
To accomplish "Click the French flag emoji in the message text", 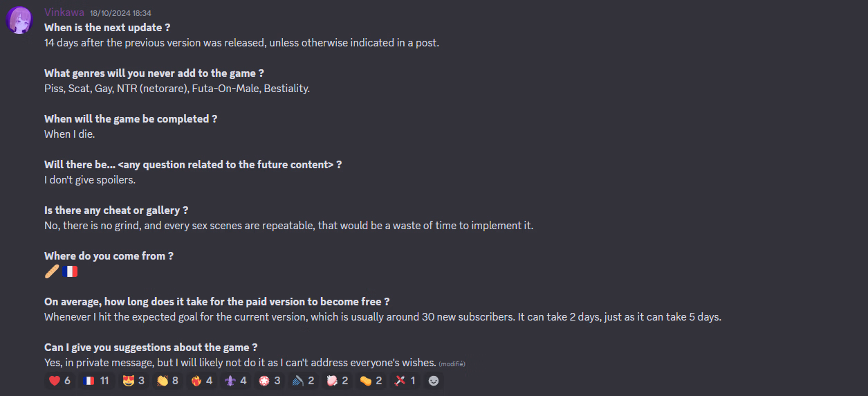I will coord(70,271).
